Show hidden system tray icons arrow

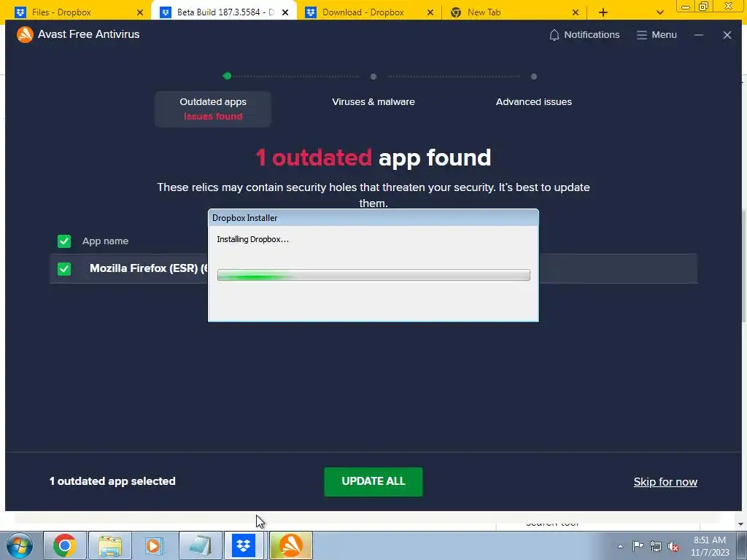pyautogui.click(x=620, y=546)
